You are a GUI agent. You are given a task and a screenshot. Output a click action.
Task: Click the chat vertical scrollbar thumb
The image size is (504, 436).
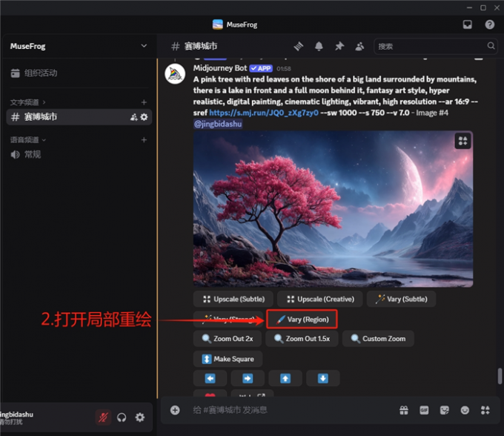point(500,376)
